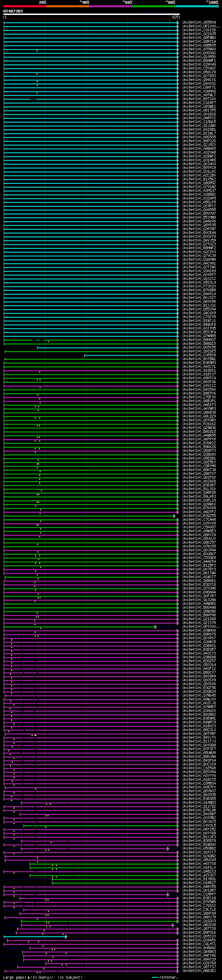
Task: Click the red ~20% identity legend bar
Action: [x=25, y=7]
